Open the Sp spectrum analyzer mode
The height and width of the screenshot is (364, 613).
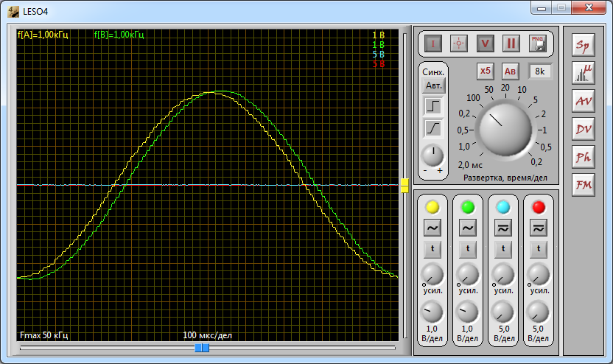tap(584, 46)
